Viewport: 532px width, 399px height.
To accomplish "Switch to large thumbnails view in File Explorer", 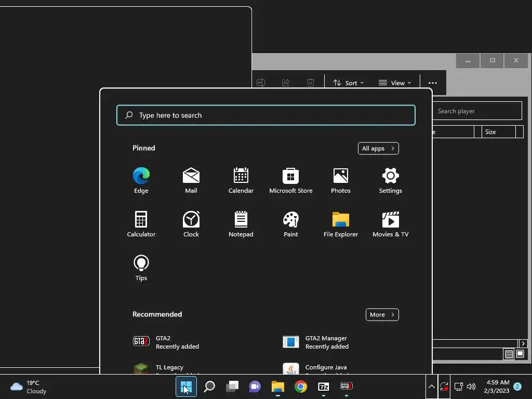I will tap(520, 354).
